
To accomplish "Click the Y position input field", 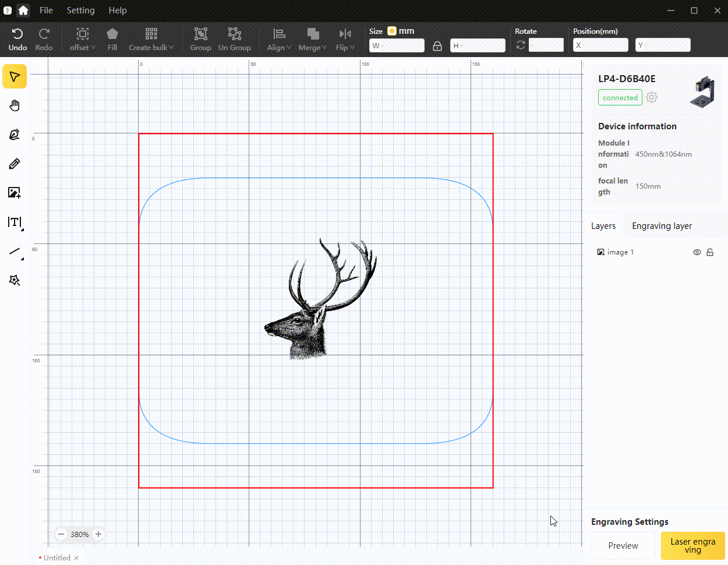I will pyautogui.click(x=663, y=45).
